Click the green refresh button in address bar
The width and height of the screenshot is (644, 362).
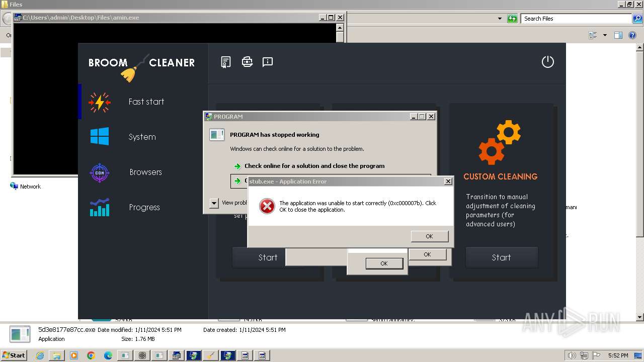coord(512,19)
